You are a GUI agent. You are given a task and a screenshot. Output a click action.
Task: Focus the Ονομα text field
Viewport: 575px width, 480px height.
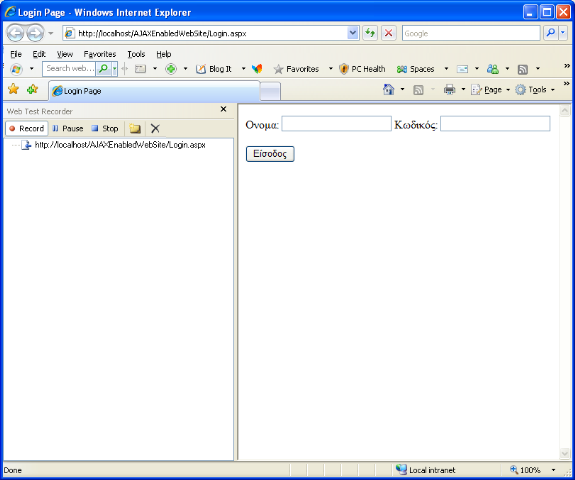pyautogui.click(x=336, y=124)
